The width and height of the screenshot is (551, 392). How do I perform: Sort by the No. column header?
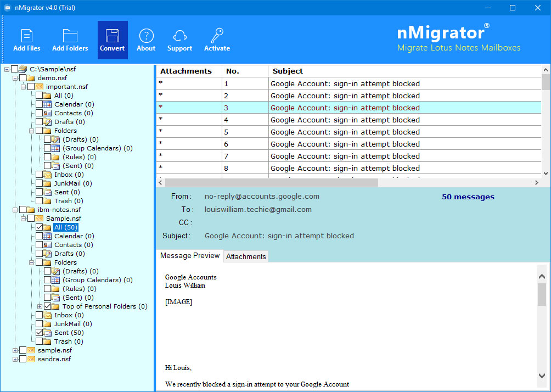pyautogui.click(x=245, y=71)
